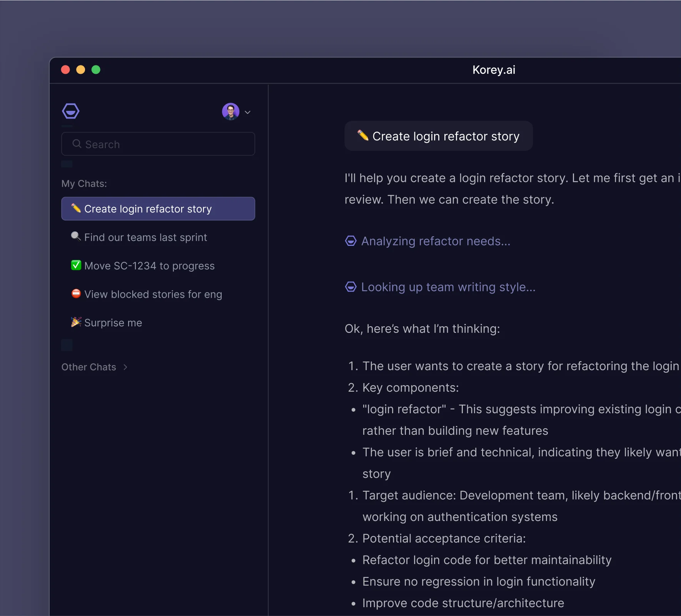Click green checkmark icon beside Move SC-1234

76,265
